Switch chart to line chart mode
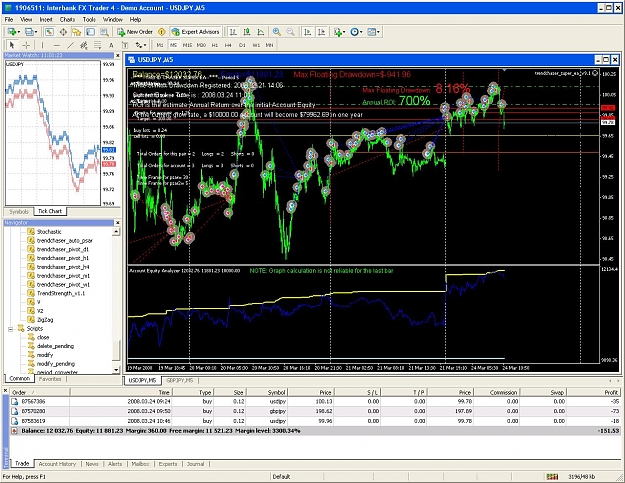Viewport: 625px width, 483px height. (261, 32)
